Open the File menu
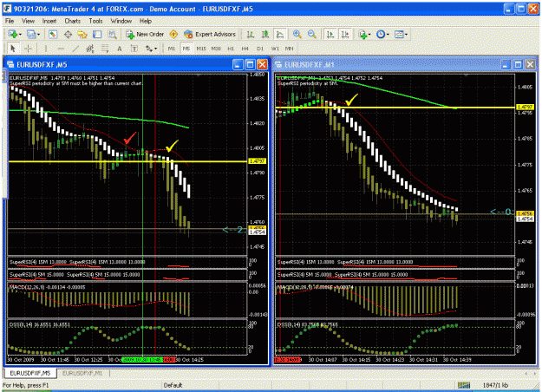 tap(10, 21)
